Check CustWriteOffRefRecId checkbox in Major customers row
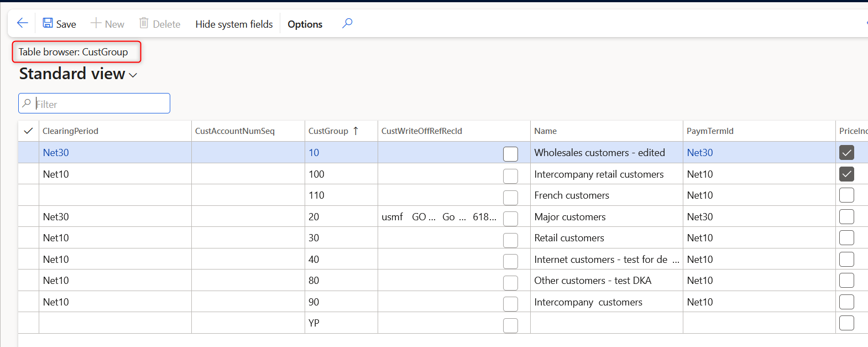 510,219
